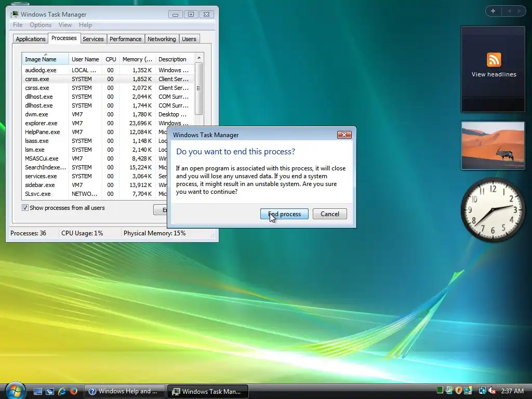Select the services.exe process
Viewport: 532px width, 399px height.
(x=95, y=176)
